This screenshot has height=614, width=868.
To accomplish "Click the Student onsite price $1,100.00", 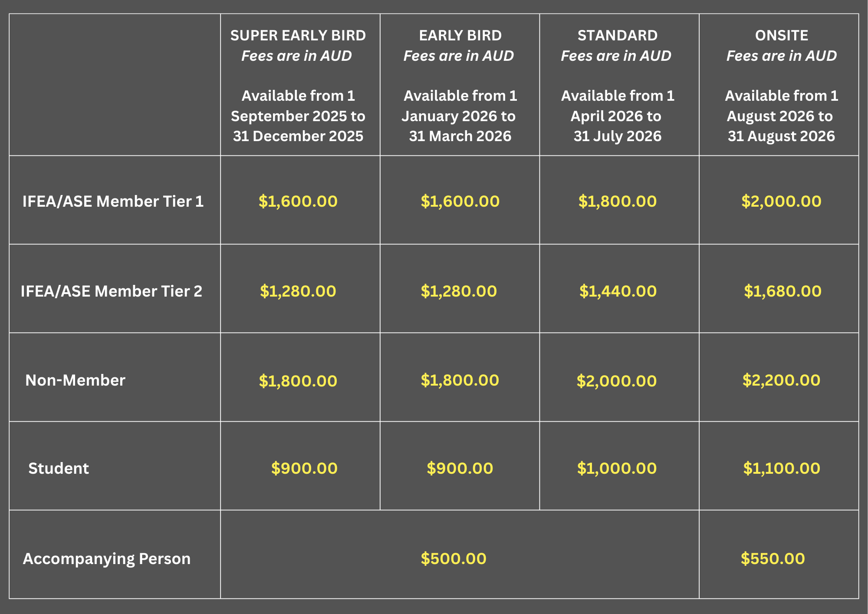I will pos(782,469).
